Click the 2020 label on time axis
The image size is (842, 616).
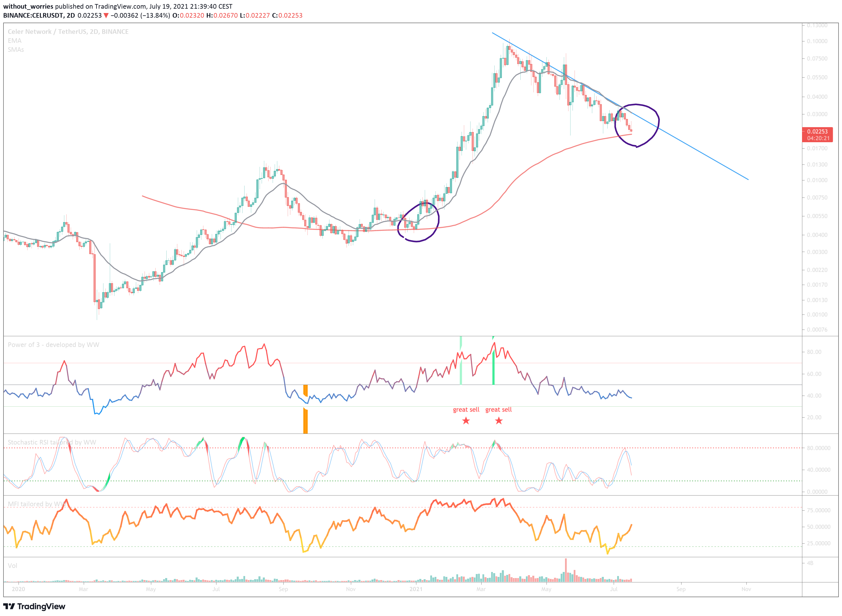pyautogui.click(x=18, y=589)
